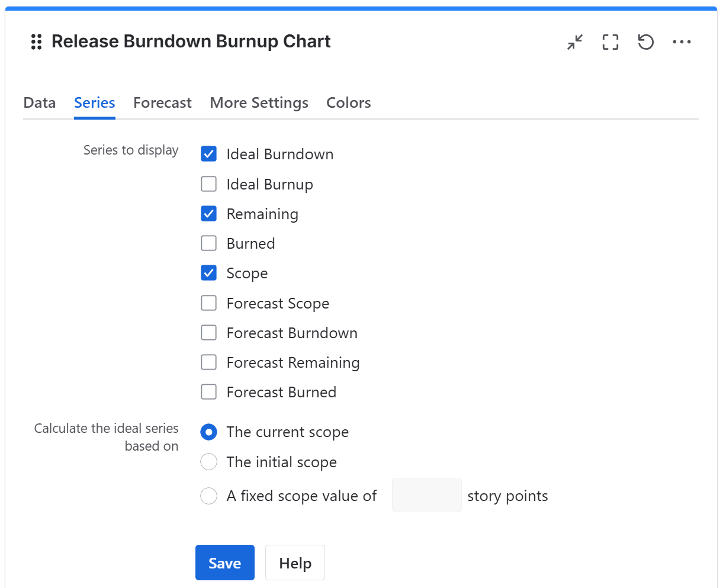
Task: Open fullscreen view of the chart gadget
Action: [610, 42]
